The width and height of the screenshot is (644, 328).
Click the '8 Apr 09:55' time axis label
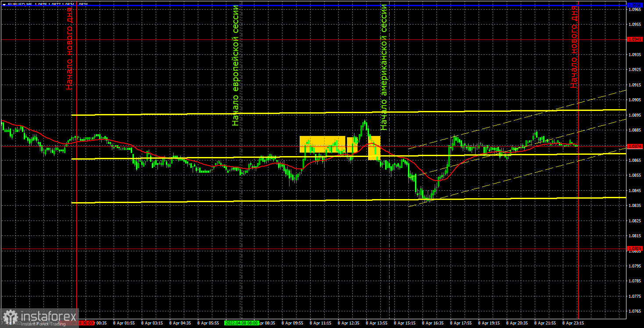pyautogui.click(x=293, y=323)
